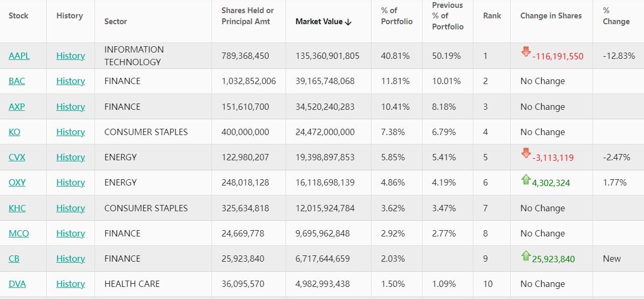Viewport: 644px width, 299px height.
Task: Open the BAC stock link
Action: 17,81
